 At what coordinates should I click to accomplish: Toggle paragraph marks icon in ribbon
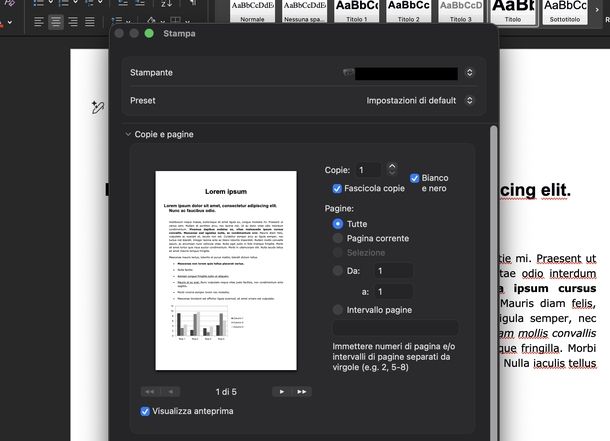pyautogui.click(x=193, y=3)
